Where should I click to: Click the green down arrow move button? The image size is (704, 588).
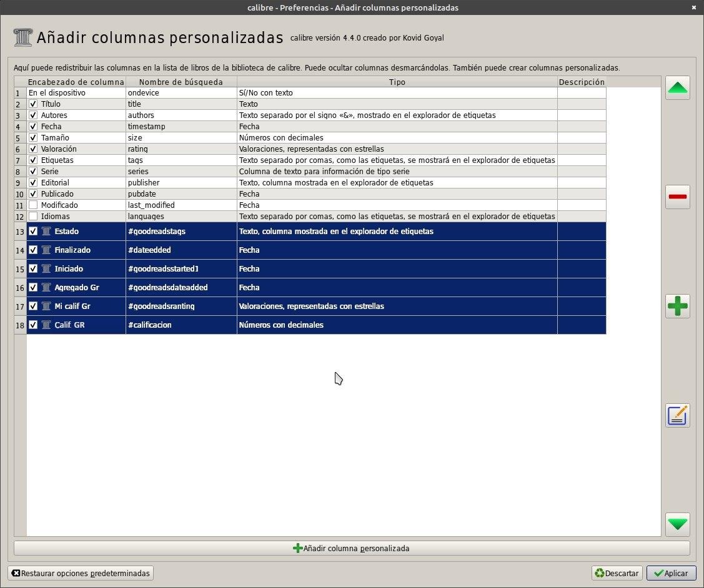point(677,524)
